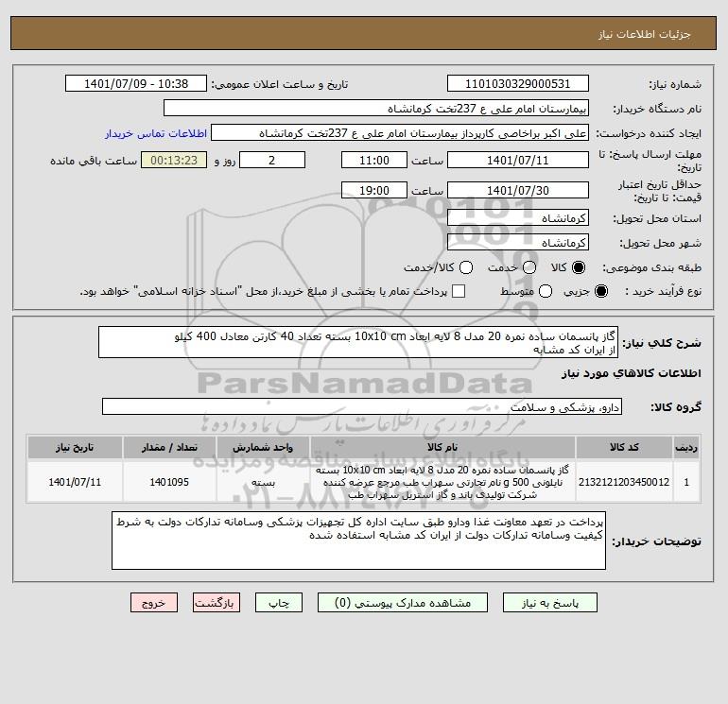Select the جزیی purchase type radio
The image size is (728, 704).
(600, 291)
